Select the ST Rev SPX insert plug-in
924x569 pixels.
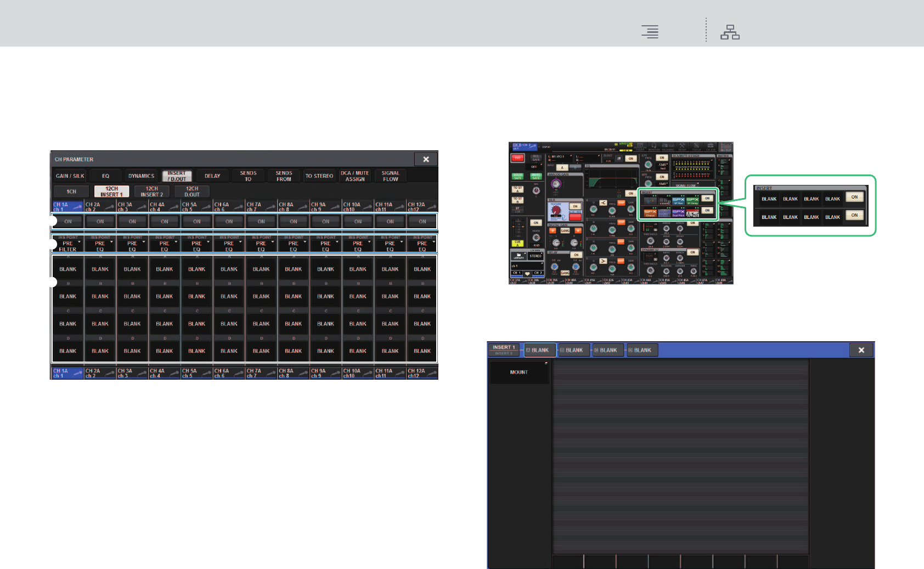tap(678, 201)
